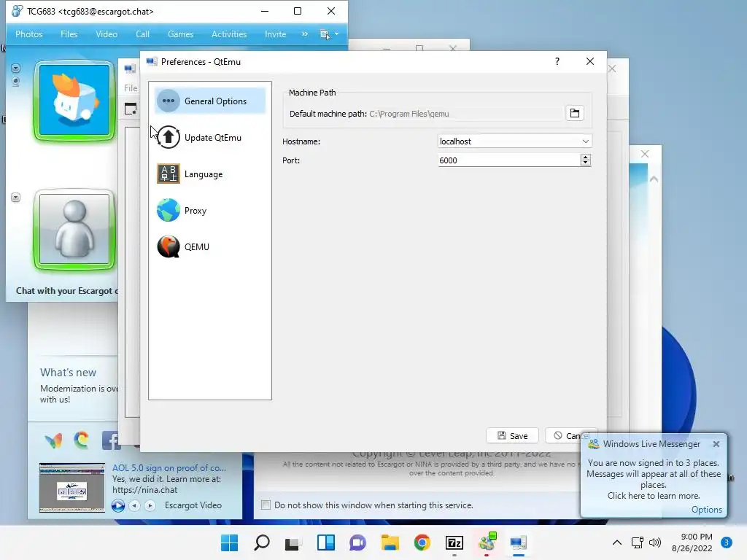Select General Options in preferences sidebar
Screen dimensions: 747x560
pos(209,101)
